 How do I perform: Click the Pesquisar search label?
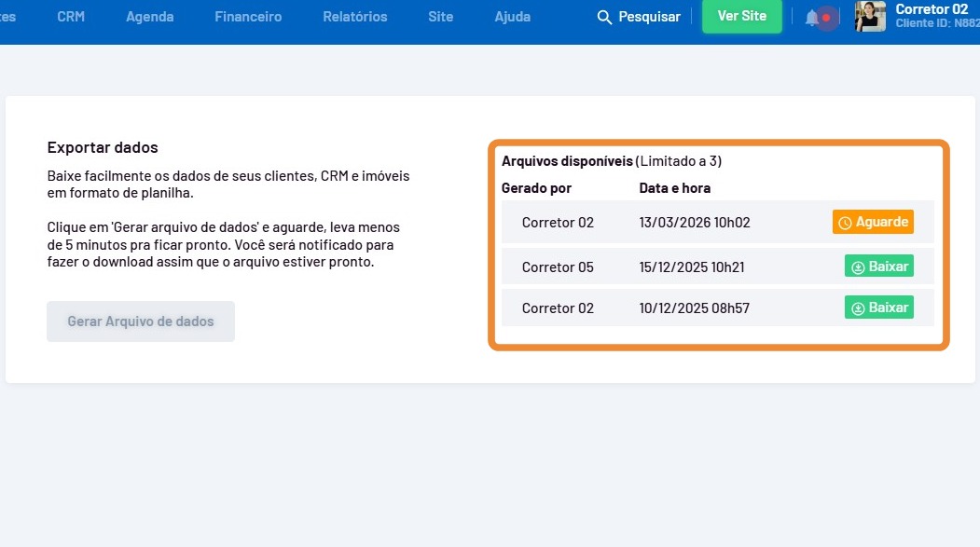coord(649,17)
